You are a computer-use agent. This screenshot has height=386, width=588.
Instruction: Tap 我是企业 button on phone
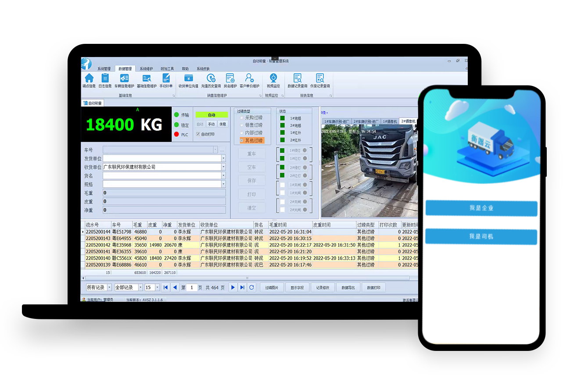click(x=481, y=208)
